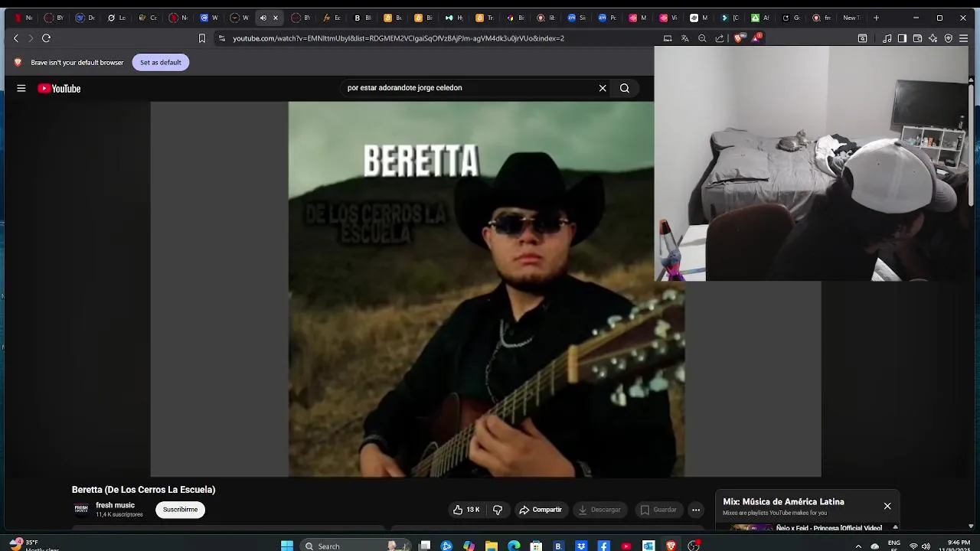Clear the YouTube search text
Image resolution: width=980 pixels, height=551 pixels.
click(603, 88)
